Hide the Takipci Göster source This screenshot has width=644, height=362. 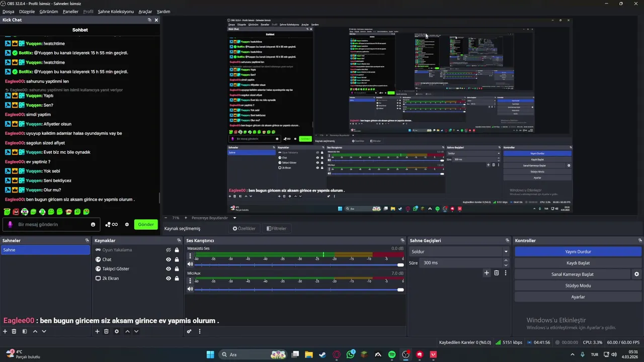point(169,269)
